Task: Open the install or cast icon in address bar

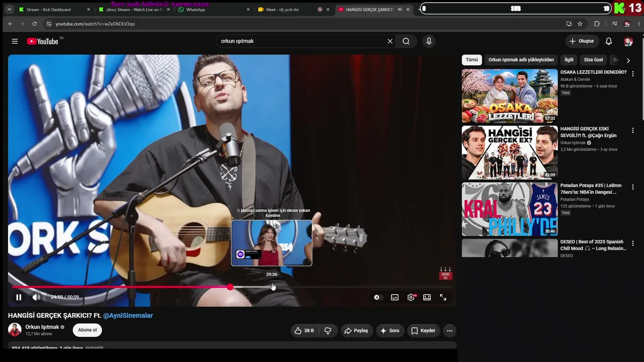Action: pos(569,24)
